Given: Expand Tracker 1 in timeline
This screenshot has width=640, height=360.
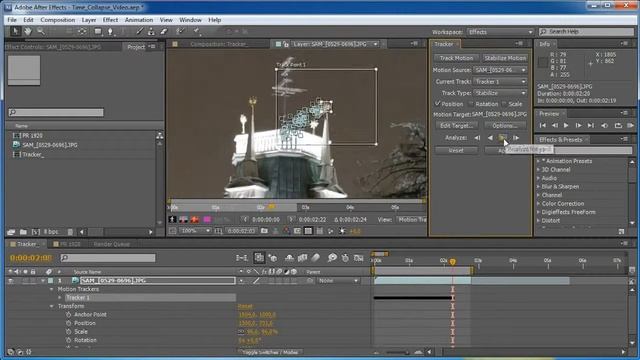Looking at the screenshot, I should [60, 298].
